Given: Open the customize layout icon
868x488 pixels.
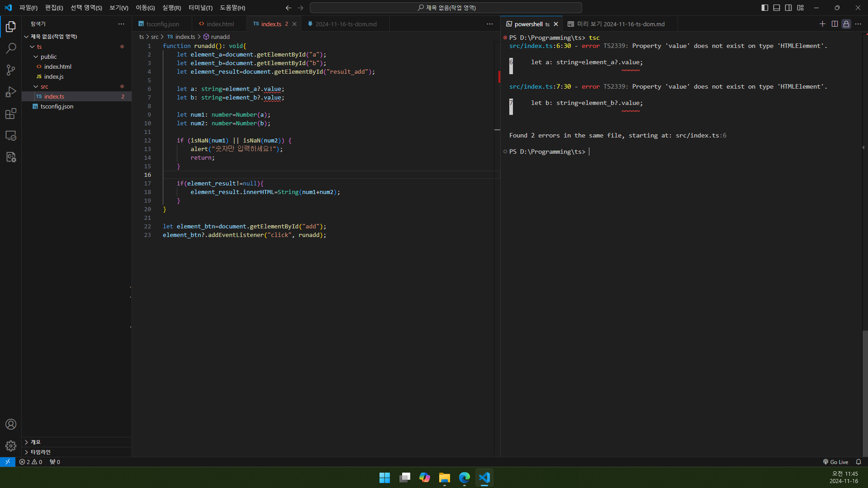Looking at the screenshot, I should (801, 8).
